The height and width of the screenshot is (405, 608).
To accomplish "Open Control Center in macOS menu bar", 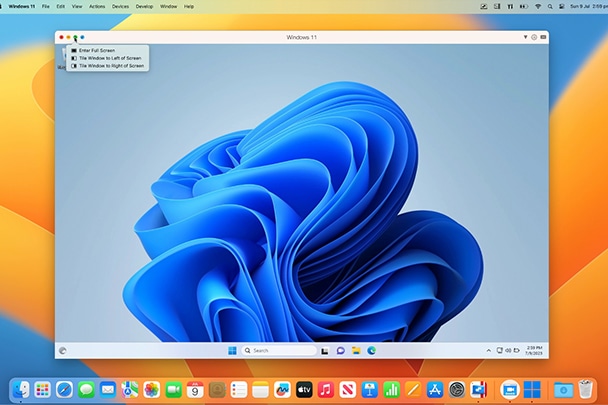I will coord(562,7).
